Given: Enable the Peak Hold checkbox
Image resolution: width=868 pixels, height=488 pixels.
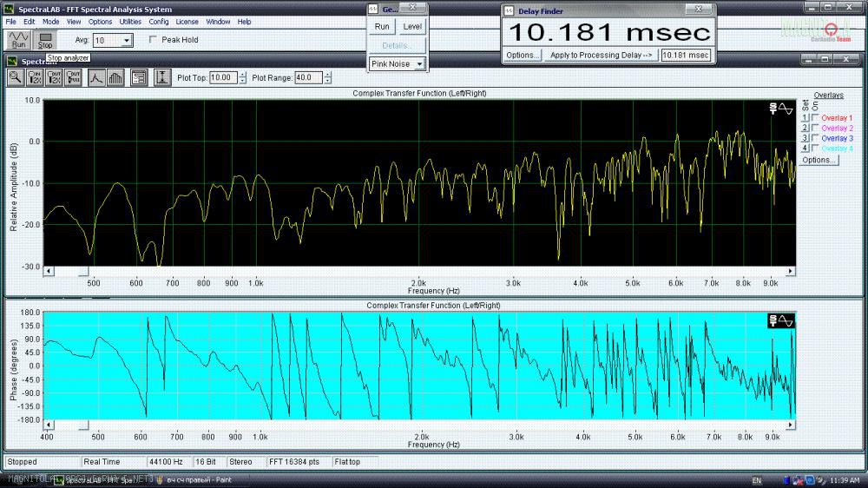Looking at the screenshot, I should point(154,40).
